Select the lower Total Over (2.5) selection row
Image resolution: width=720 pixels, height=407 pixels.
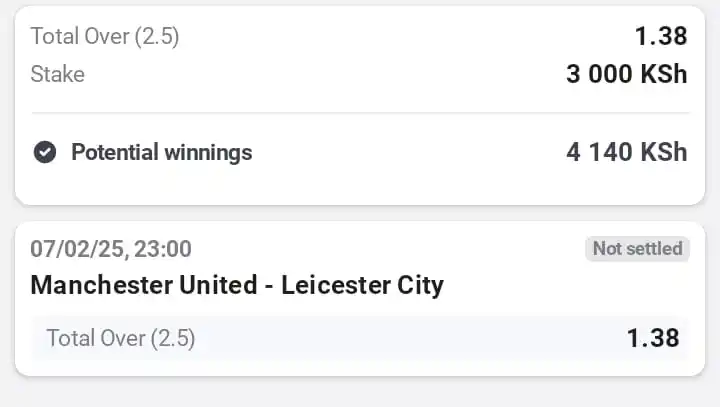pos(360,338)
